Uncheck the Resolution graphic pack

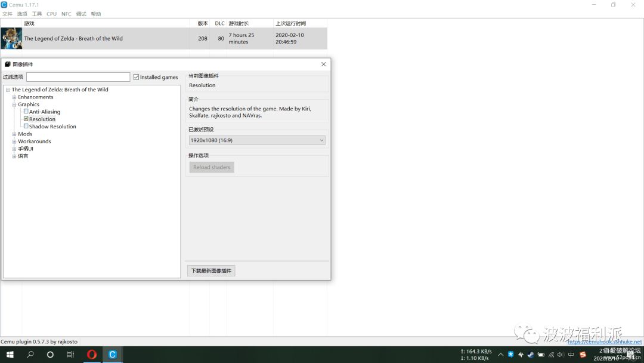click(x=26, y=118)
